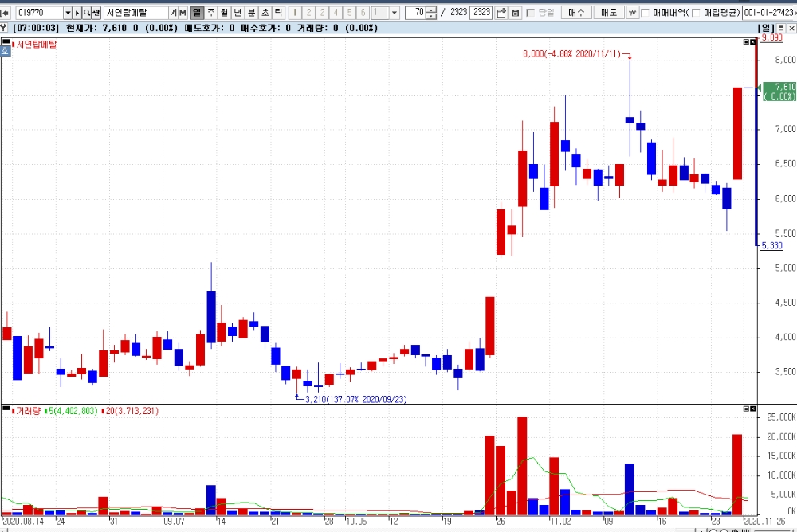This screenshot has height=532, width=797.
Task: Click the M button beside stock name
Action: click(183, 13)
